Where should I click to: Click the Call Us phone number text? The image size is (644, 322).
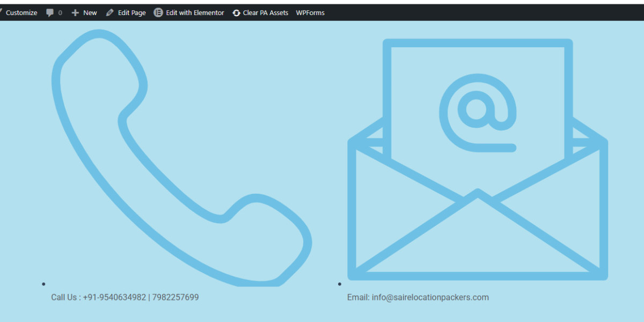pos(125,297)
